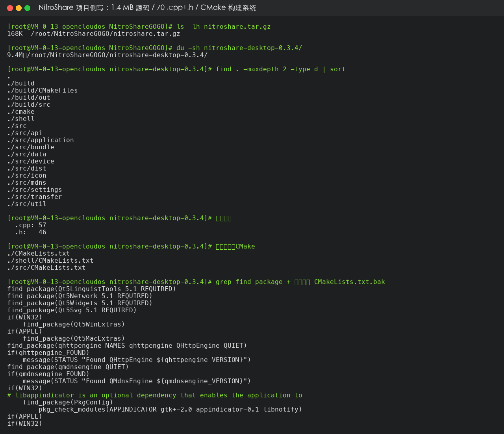Click the './cmake' directory line
504x434 pixels.
[x=21, y=112]
